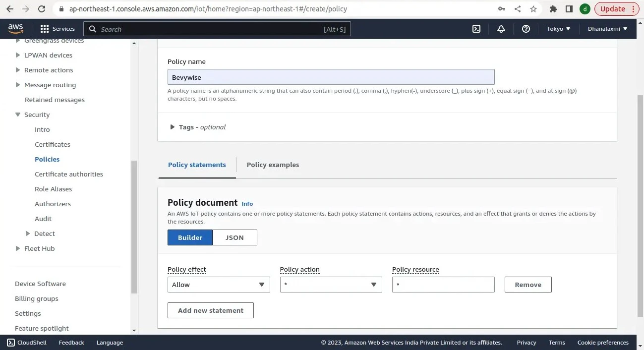Open the Tokyo region dropdown
Screen dimensions: 644x350
tap(559, 29)
